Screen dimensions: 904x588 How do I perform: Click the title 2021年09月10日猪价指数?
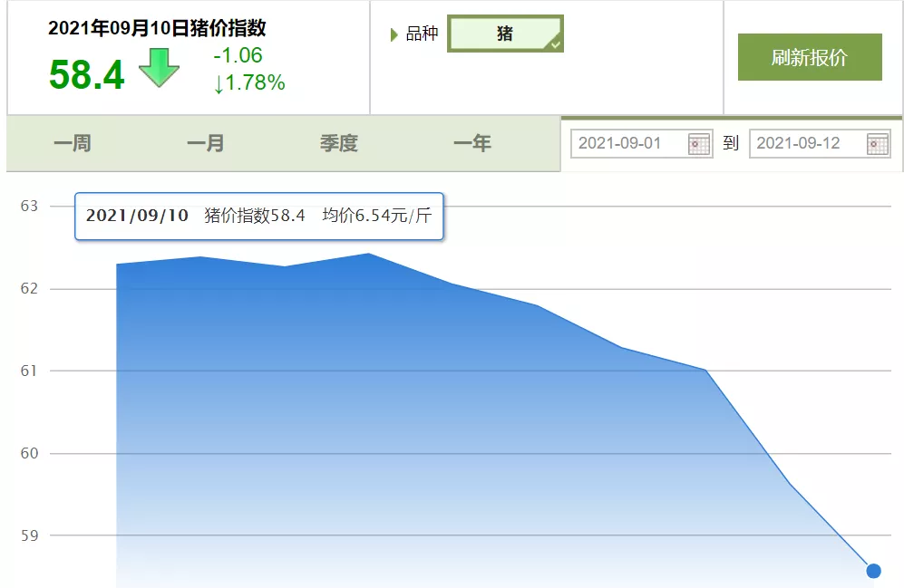pos(157,28)
